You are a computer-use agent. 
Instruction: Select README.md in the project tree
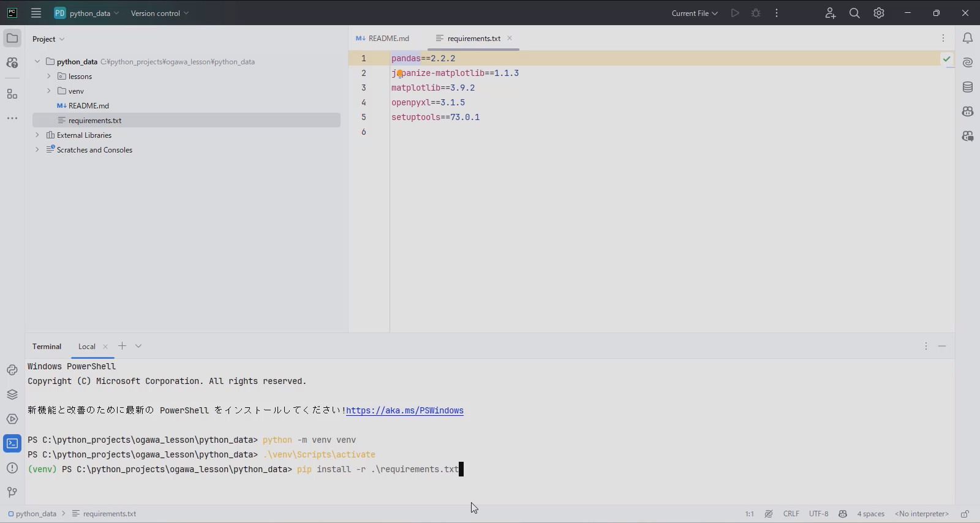[88, 105]
